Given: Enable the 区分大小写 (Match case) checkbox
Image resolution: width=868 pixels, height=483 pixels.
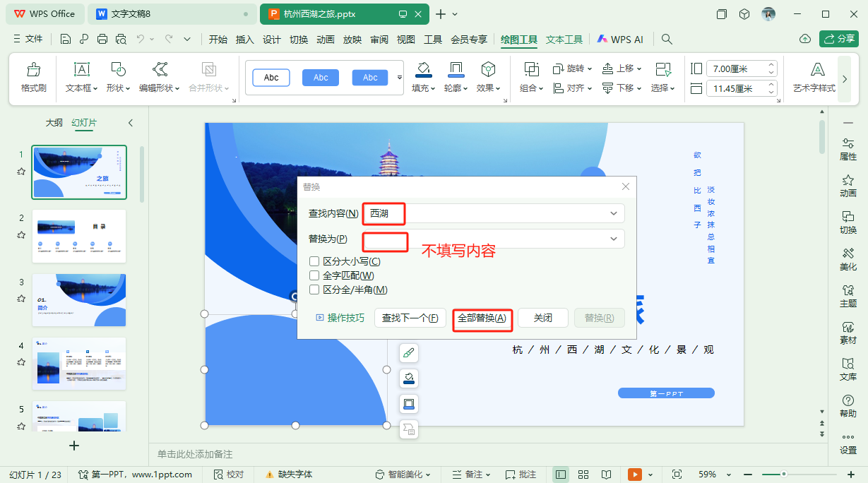Looking at the screenshot, I should point(314,262).
